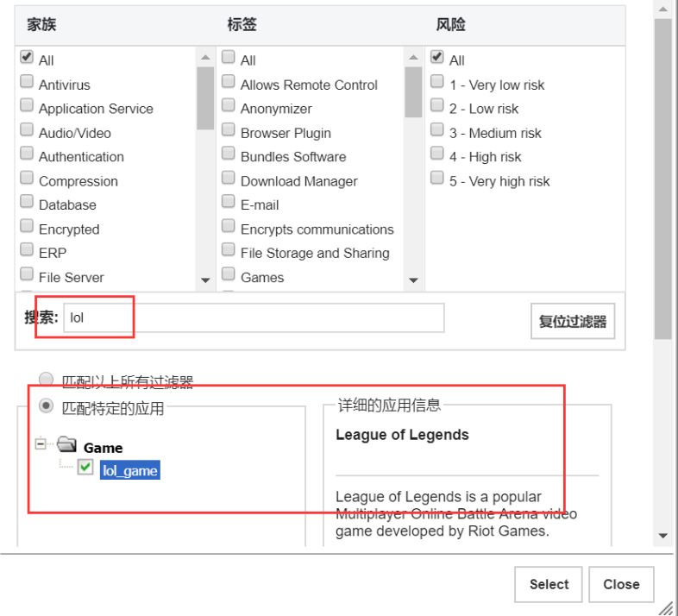Click the search field containing lol
Viewport: 678px width, 616px height.
coord(254,318)
